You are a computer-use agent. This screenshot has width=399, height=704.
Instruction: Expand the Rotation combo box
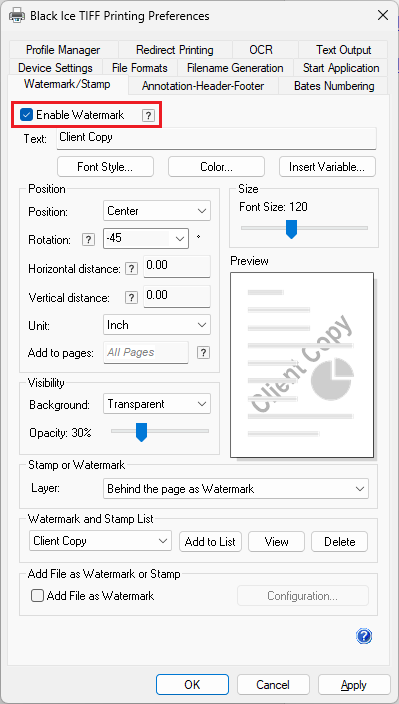point(180,239)
